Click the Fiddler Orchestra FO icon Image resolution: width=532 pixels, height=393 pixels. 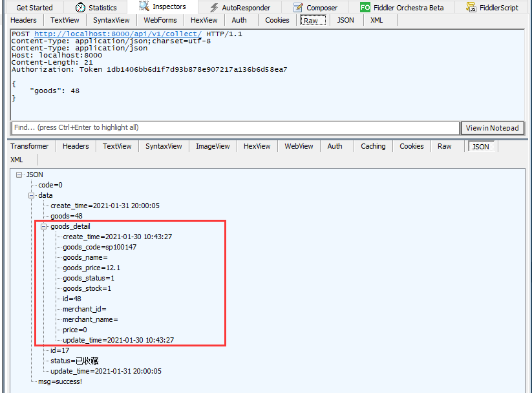point(365,7)
